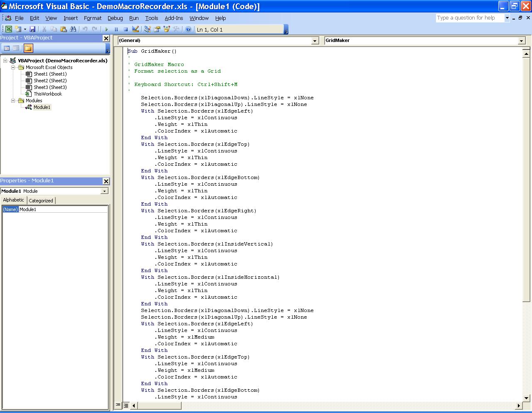532x413 pixels.
Task: Switch to Full Module View button
Action: tap(126, 405)
